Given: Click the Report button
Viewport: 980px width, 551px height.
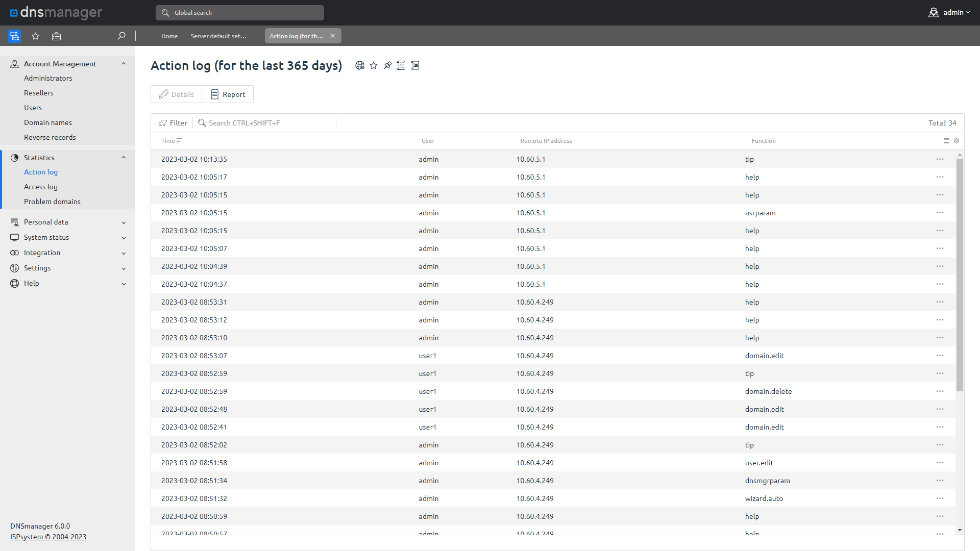Looking at the screenshot, I should (228, 94).
